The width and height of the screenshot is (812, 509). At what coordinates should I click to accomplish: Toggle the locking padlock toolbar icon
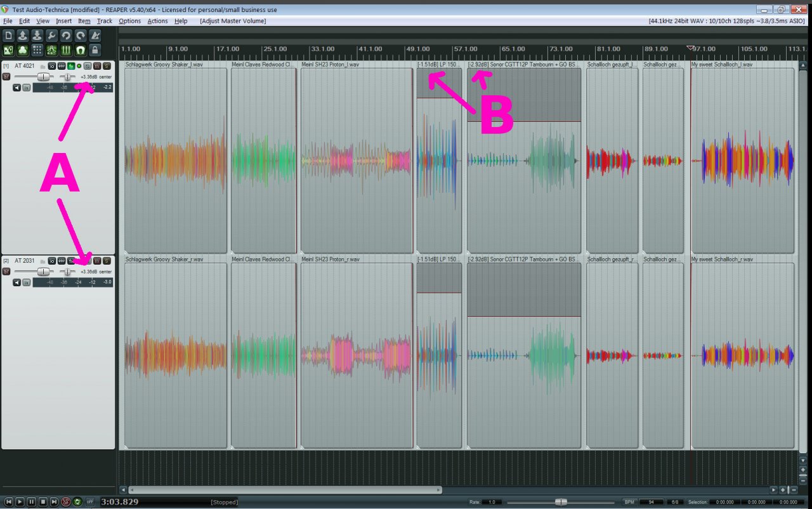coord(95,50)
